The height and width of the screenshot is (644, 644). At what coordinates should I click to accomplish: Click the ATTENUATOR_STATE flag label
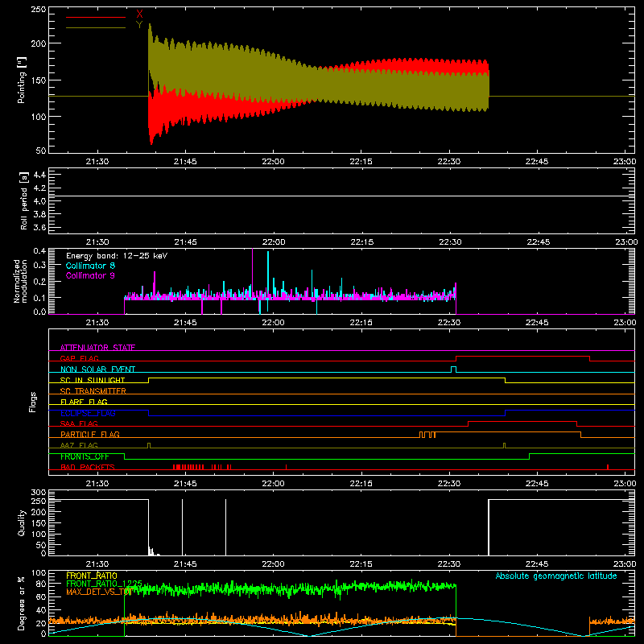[97, 348]
